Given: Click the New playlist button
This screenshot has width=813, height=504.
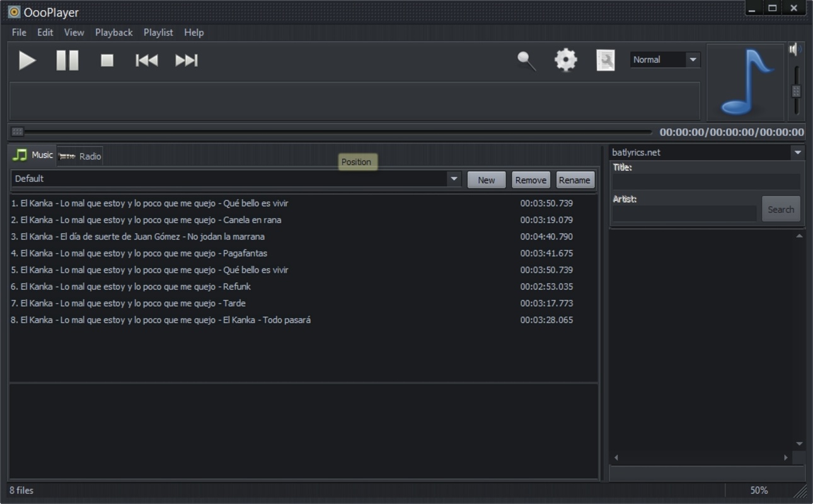Looking at the screenshot, I should 486,180.
